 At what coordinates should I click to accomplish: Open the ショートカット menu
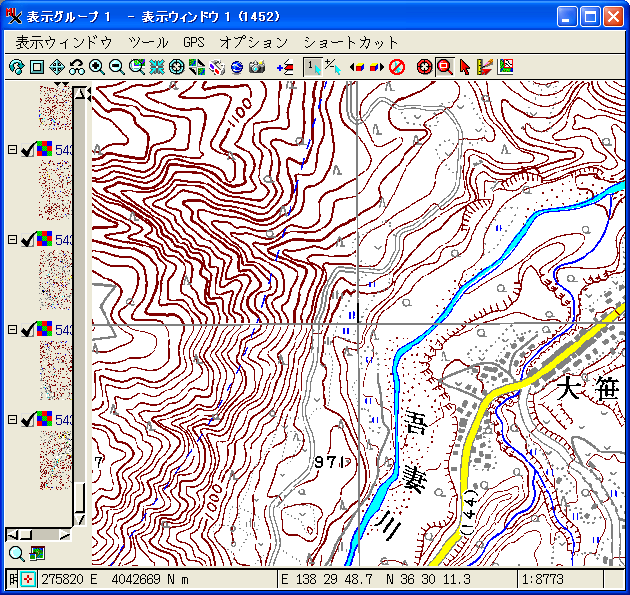click(350, 42)
